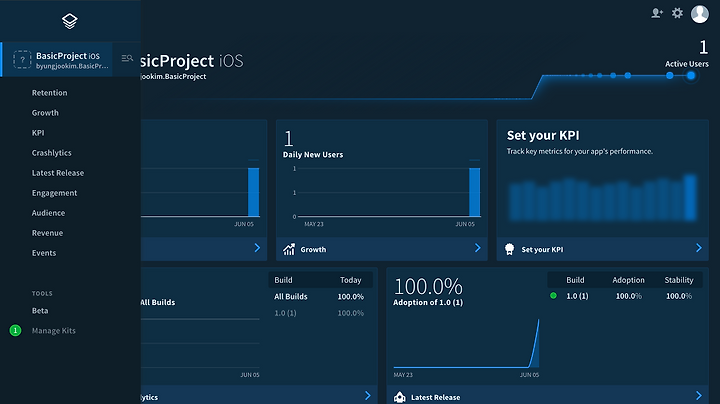Open Latest Release in the sidebar
The width and height of the screenshot is (720, 404).
(x=58, y=173)
